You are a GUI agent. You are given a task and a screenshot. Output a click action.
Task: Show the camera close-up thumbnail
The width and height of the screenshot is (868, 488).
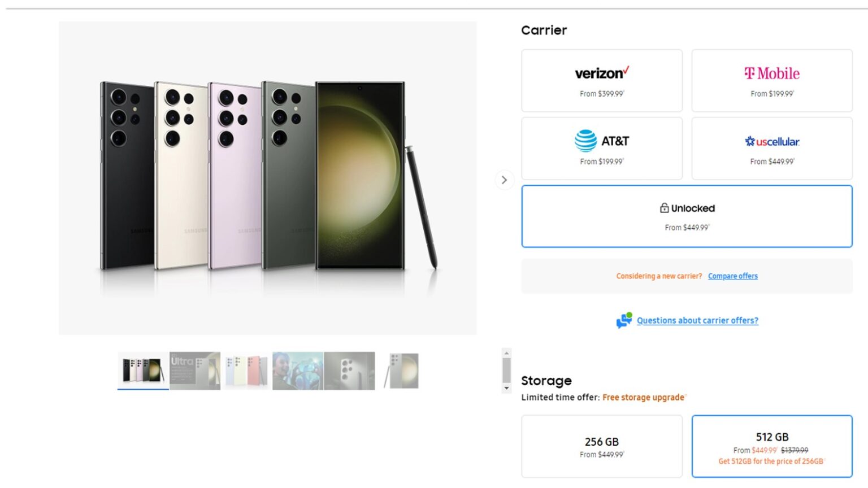pos(349,371)
